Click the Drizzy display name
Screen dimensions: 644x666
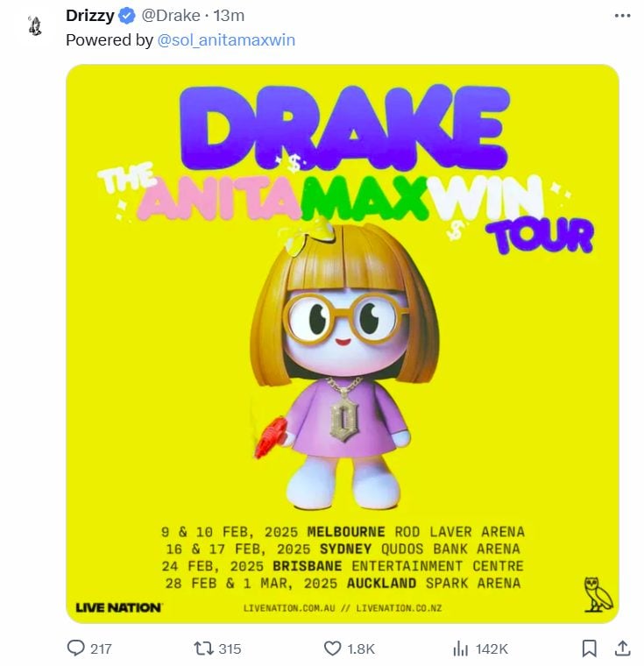89,16
